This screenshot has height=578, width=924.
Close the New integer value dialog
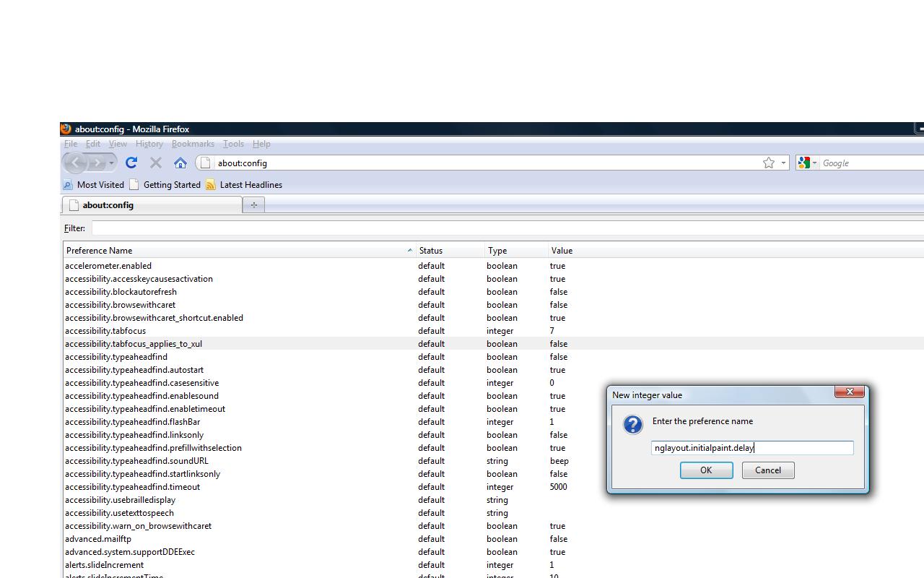[x=850, y=392]
